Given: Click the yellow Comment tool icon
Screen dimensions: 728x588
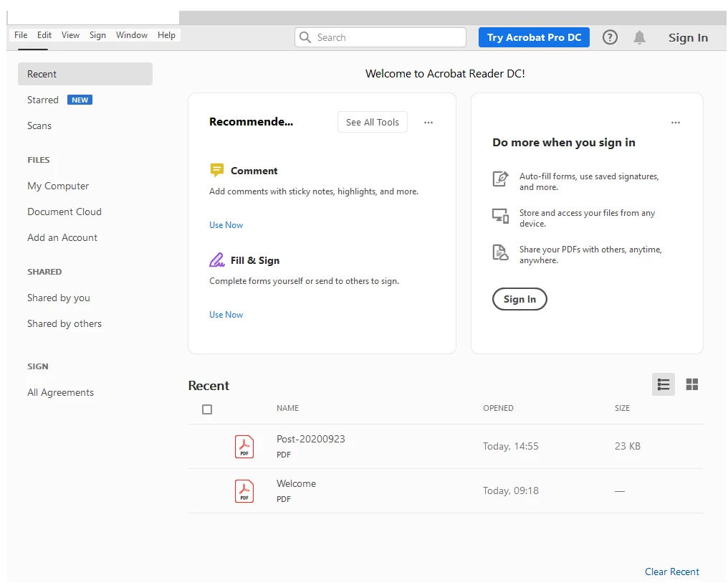Looking at the screenshot, I should pyautogui.click(x=217, y=170).
